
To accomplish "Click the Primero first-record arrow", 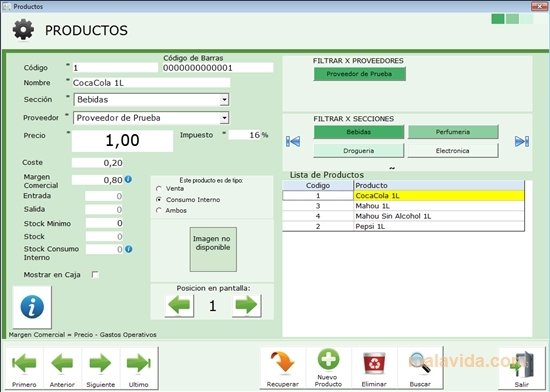I will (x=24, y=363).
